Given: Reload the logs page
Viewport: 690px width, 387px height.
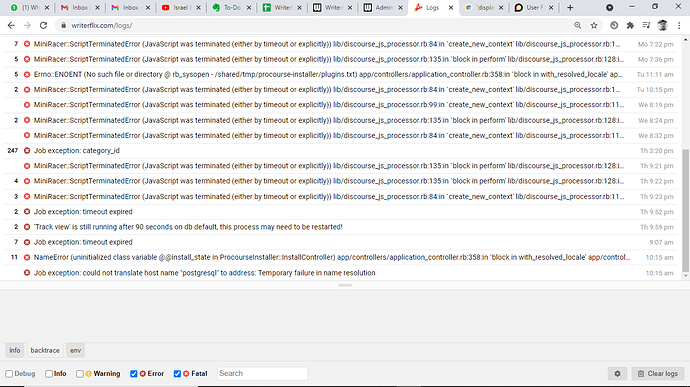Looking at the screenshot, I should click(43, 26).
